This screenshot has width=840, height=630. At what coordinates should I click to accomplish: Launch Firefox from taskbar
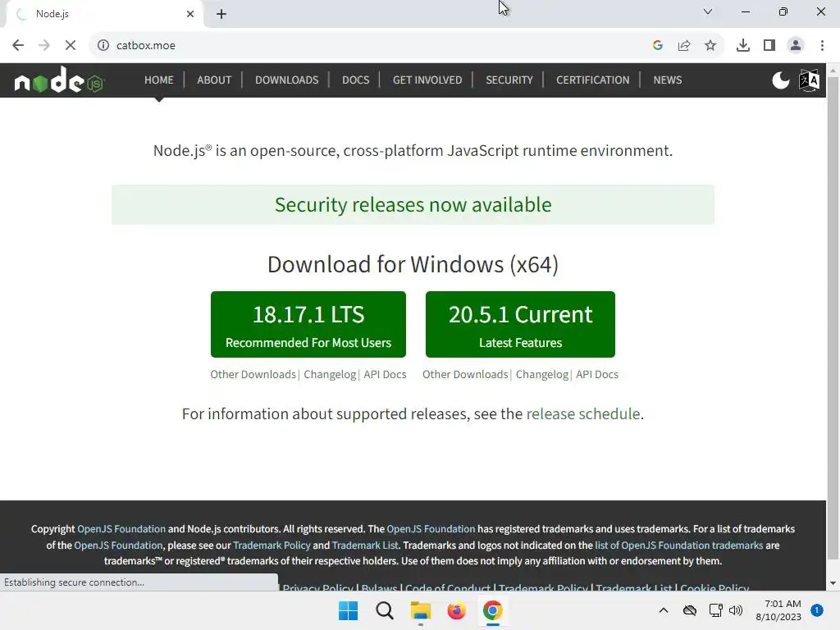[456, 610]
